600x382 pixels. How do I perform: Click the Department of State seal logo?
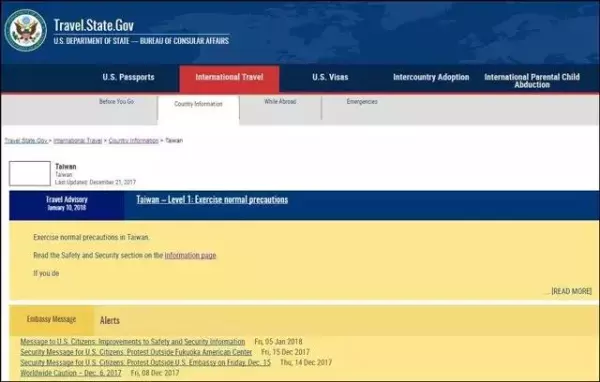tap(26, 30)
